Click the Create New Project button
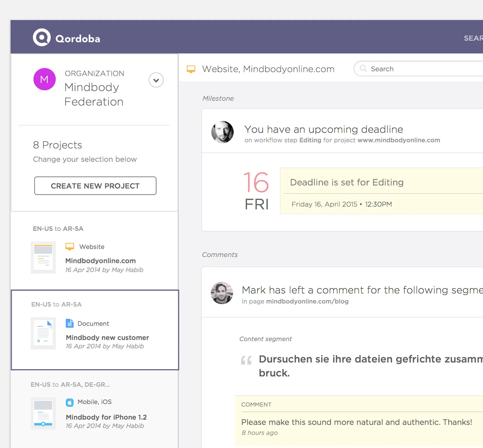This screenshot has height=448, width=483. 95,186
